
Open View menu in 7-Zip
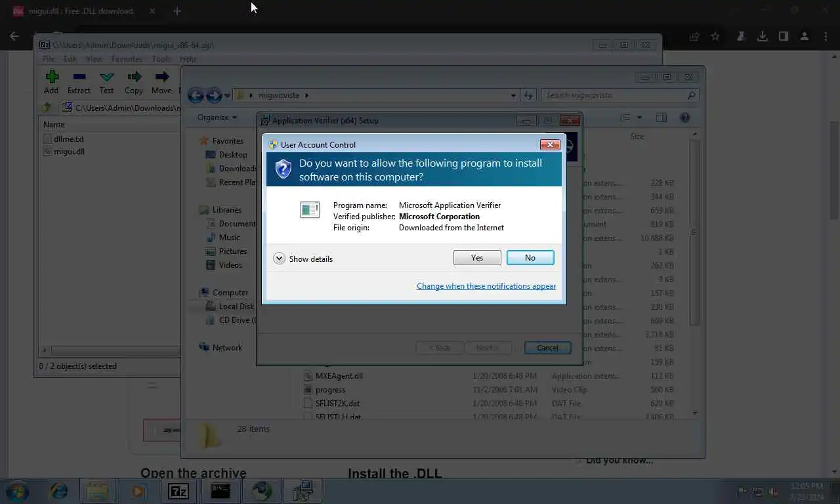tap(94, 59)
